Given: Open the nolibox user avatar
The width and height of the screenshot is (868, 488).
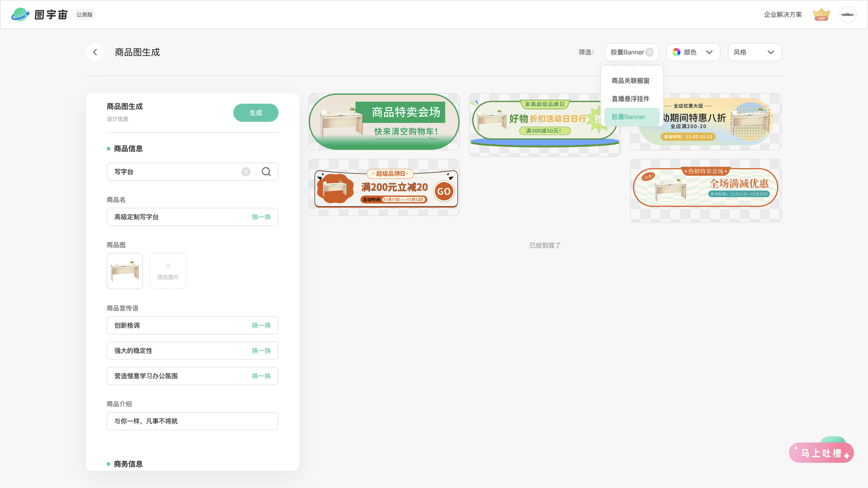Looking at the screenshot, I should tap(848, 14).
